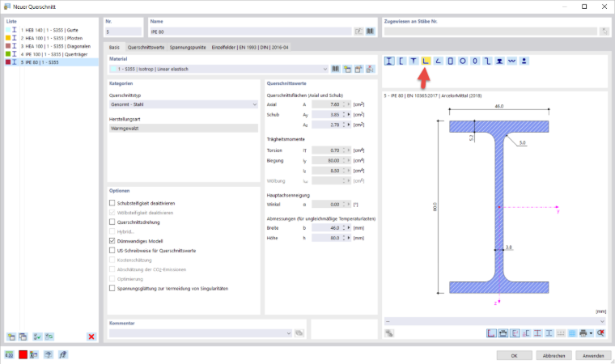Create new material icon next to Material
Image resolution: width=615 pixels, height=364 pixels.
[347, 69]
